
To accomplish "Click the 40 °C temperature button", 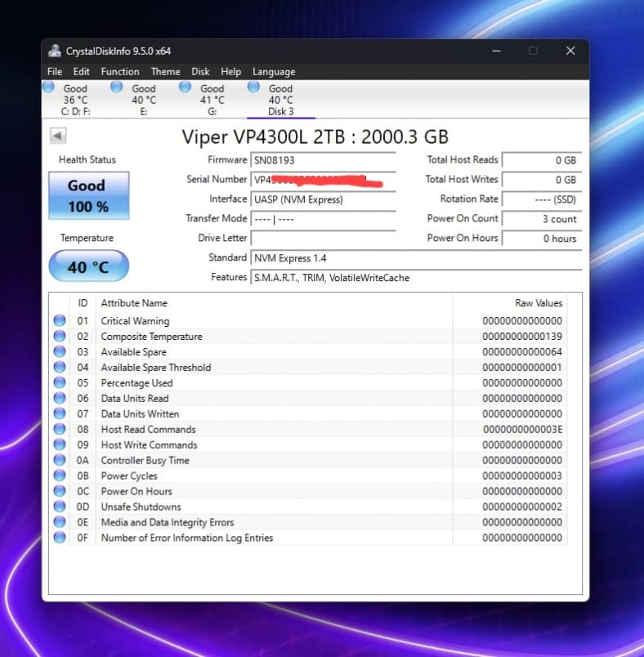I will point(87,266).
